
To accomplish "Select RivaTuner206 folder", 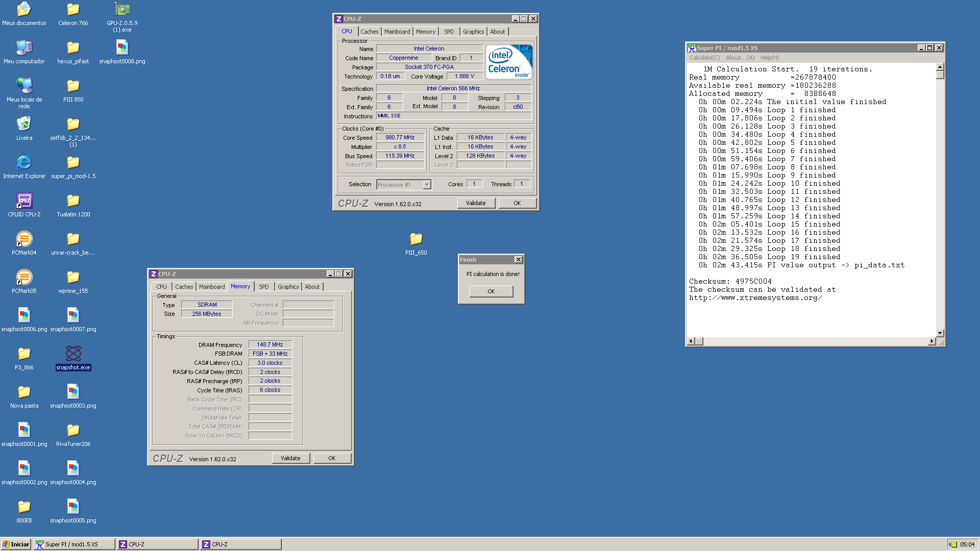I will pos(73,435).
